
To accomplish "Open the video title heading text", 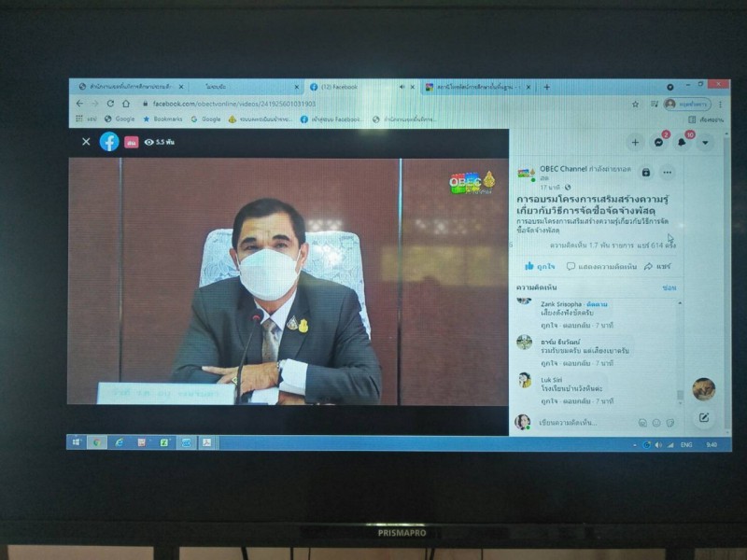I will pyautogui.click(x=593, y=204).
